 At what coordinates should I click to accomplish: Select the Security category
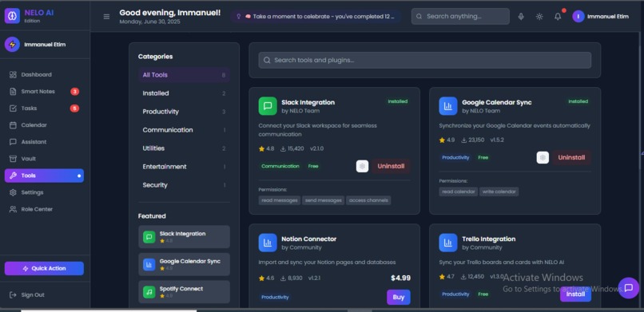[x=184, y=185]
